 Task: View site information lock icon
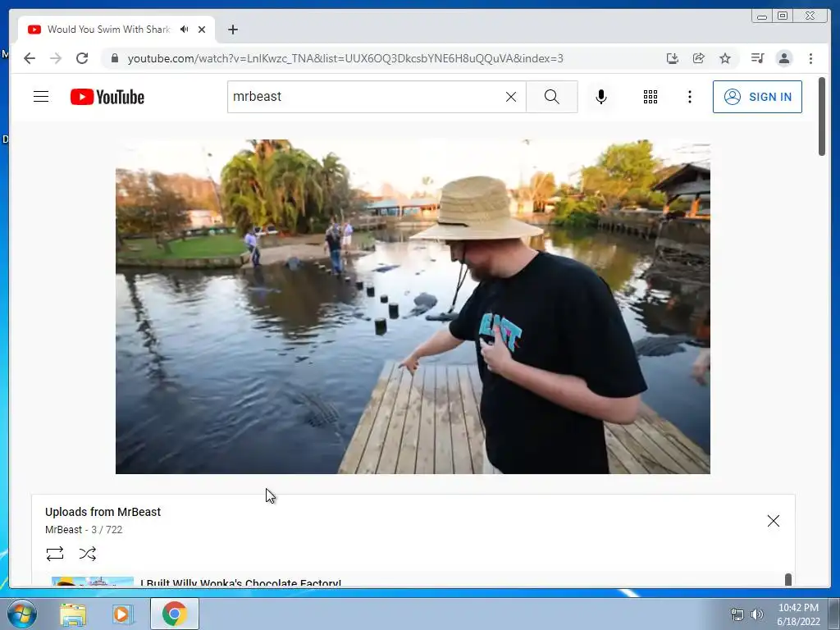pos(114,58)
